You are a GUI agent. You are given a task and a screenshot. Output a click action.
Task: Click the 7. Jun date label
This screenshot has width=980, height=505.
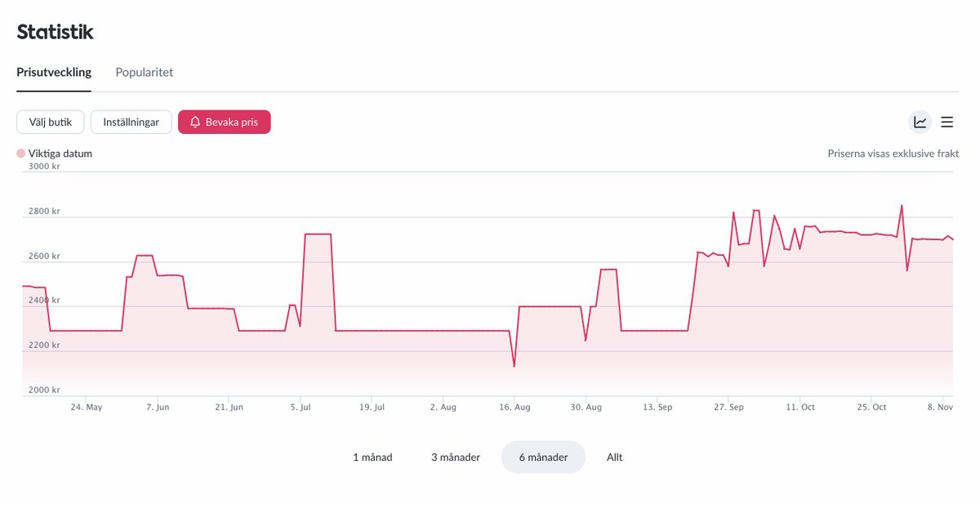click(x=158, y=407)
